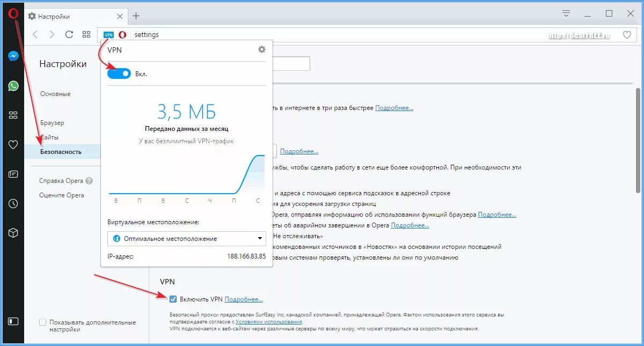The image size is (644, 346).
Task: Open Основные settings section
Action: tap(55, 94)
